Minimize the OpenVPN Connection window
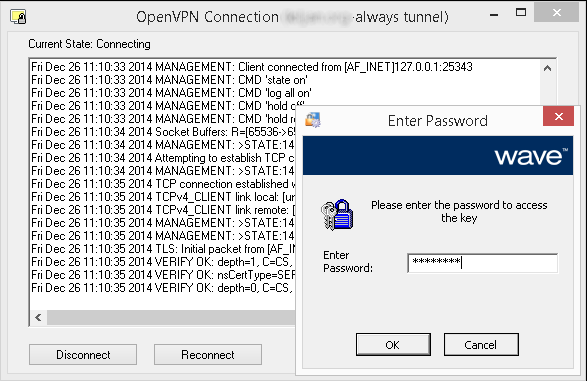 (494, 15)
